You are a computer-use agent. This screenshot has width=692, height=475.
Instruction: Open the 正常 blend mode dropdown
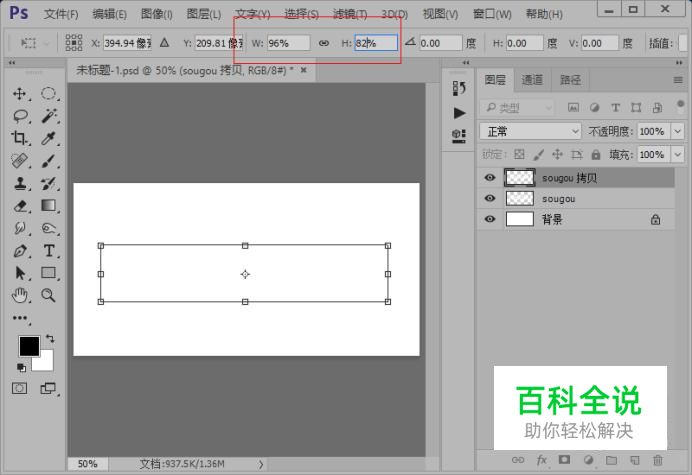pos(530,131)
